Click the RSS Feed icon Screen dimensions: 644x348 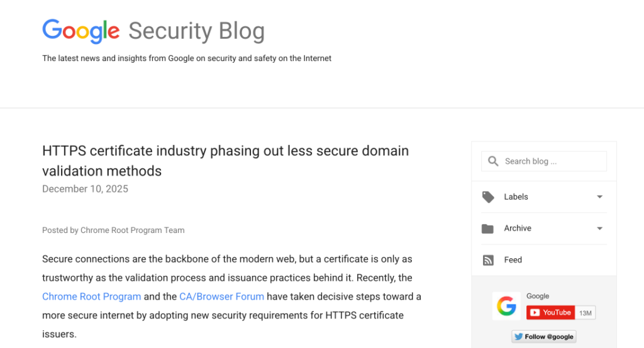488,260
